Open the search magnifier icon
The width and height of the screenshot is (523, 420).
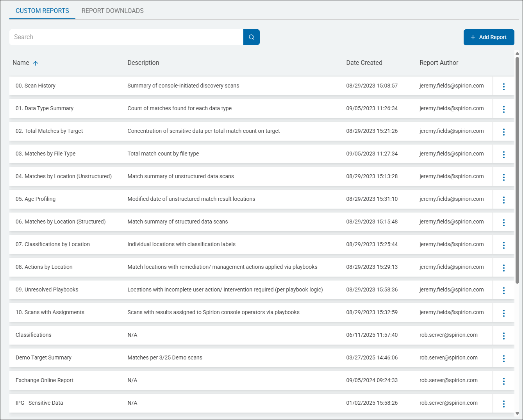pyautogui.click(x=251, y=37)
